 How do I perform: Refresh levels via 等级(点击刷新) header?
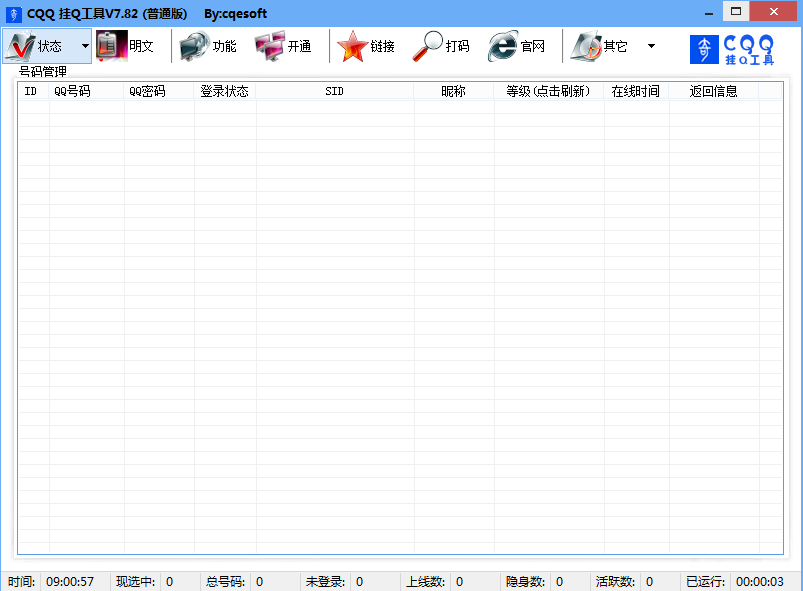pyautogui.click(x=548, y=91)
